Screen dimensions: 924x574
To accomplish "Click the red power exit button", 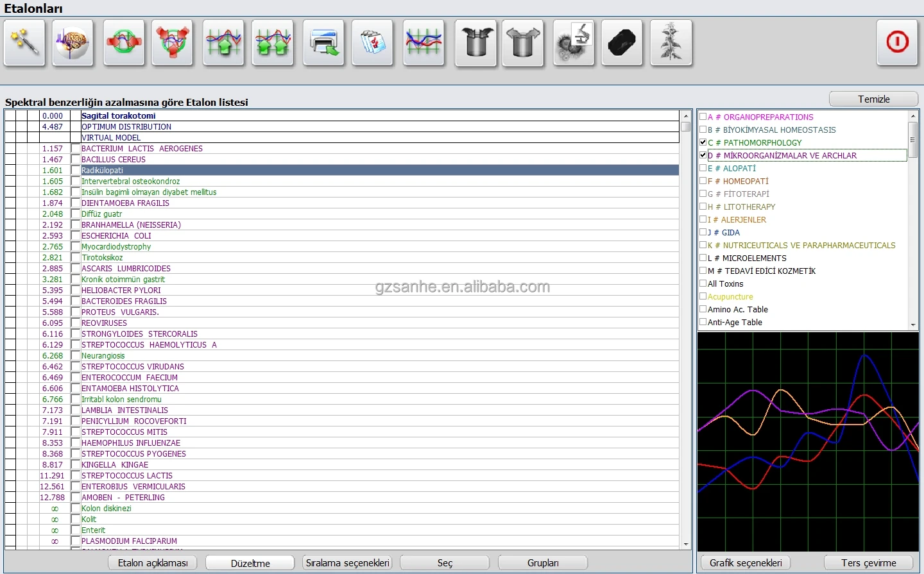I will pos(897,43).
